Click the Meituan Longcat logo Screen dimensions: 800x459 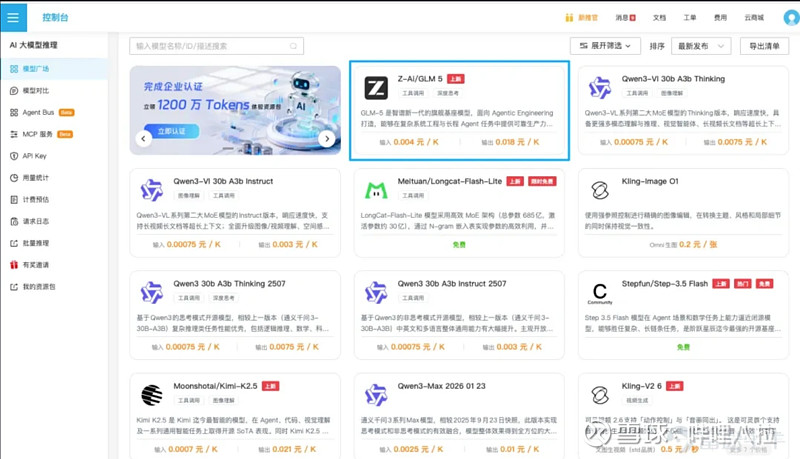(376, 190)
